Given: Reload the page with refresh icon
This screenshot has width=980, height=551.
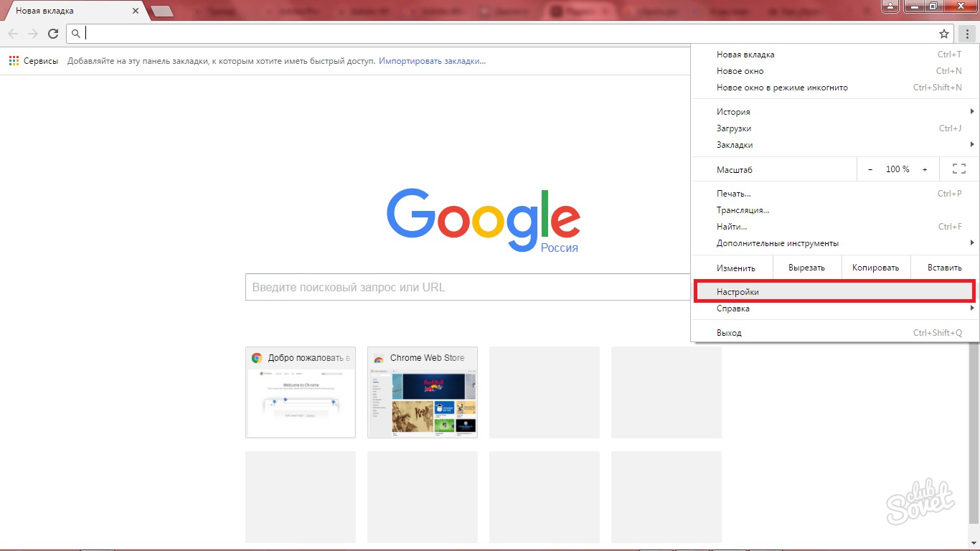Looking at the screenshot, I should click(x=53, y=34).
